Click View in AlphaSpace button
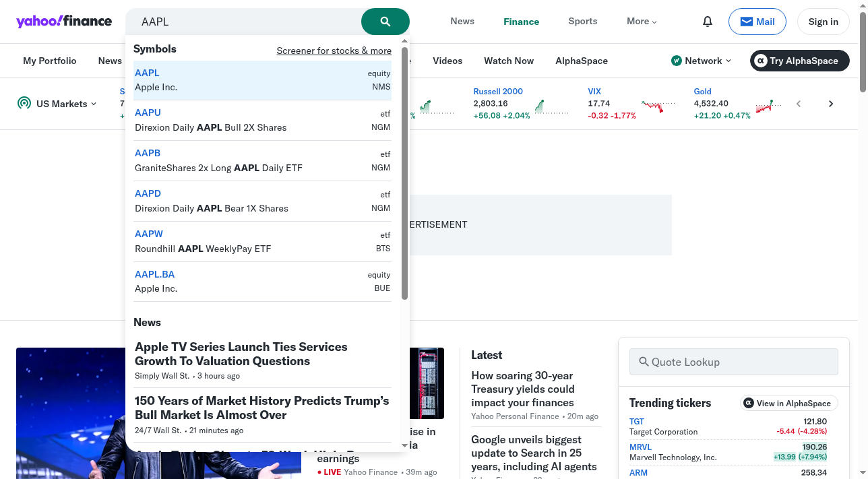The width and height of the screenshot is (868, 479). [789, 403]
